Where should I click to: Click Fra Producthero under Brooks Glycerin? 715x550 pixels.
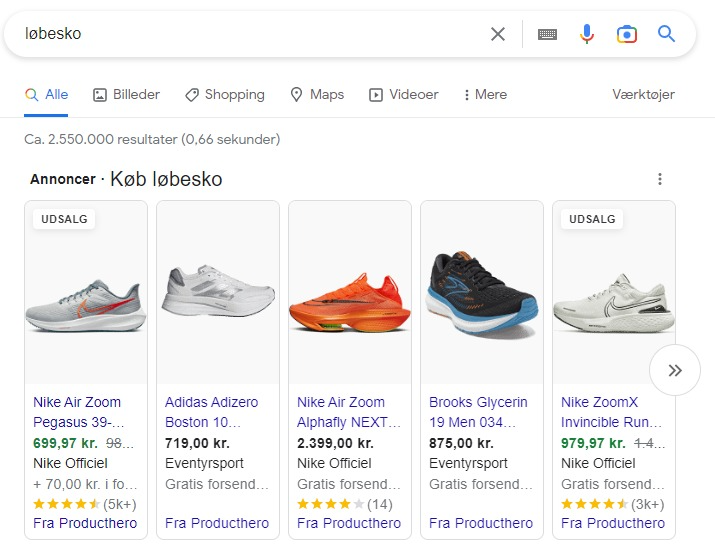[x=481, y=523]
